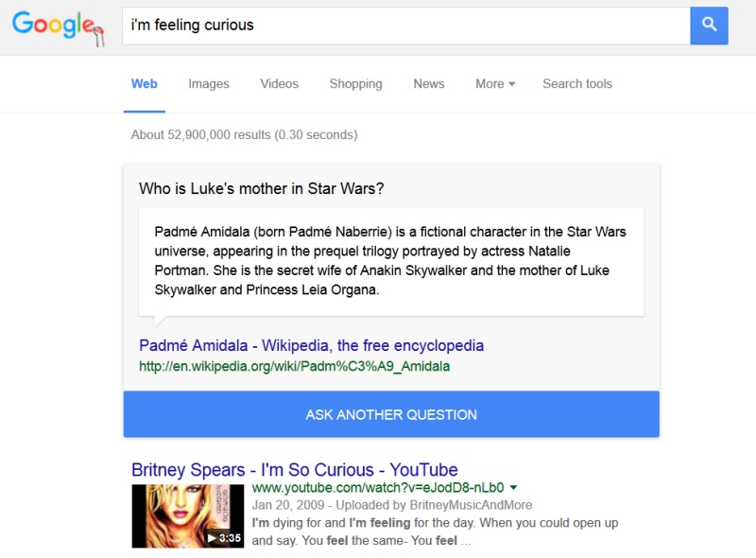Viewport: 756px width, 558px height.
Task: Expand the More dropdown menu
Action: (x=495, y=84)
